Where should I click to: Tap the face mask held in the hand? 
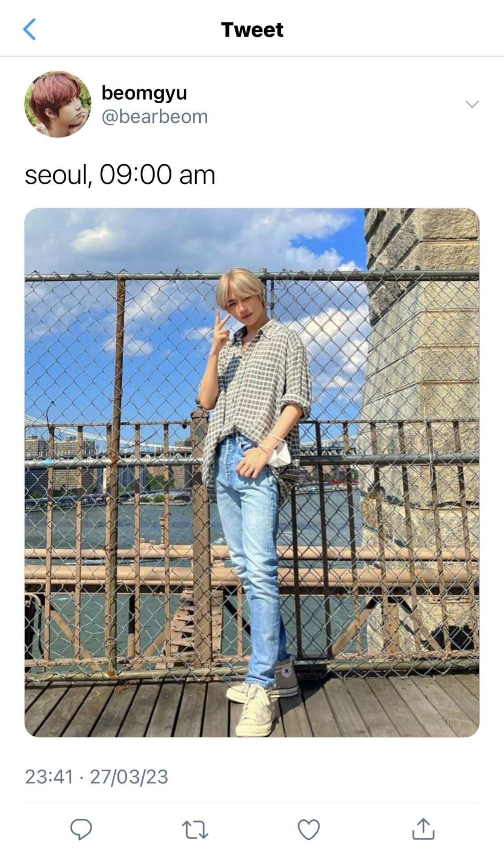click(279, 455)
